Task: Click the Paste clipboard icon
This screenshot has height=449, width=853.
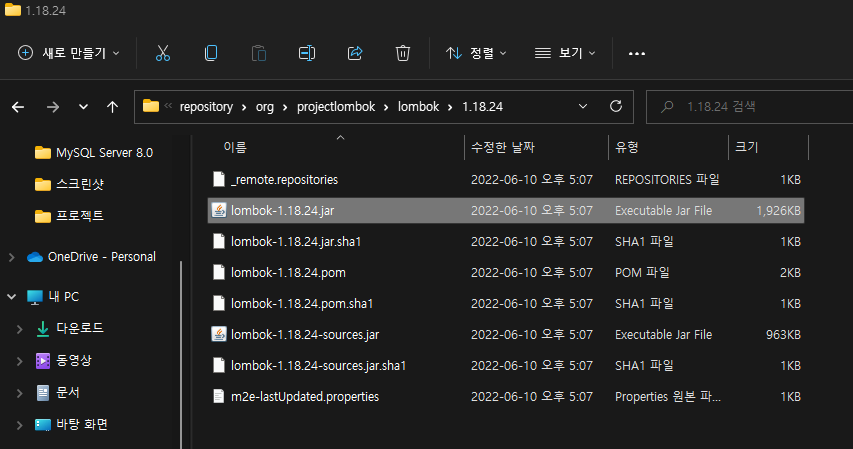Action: tap(258, 53)
